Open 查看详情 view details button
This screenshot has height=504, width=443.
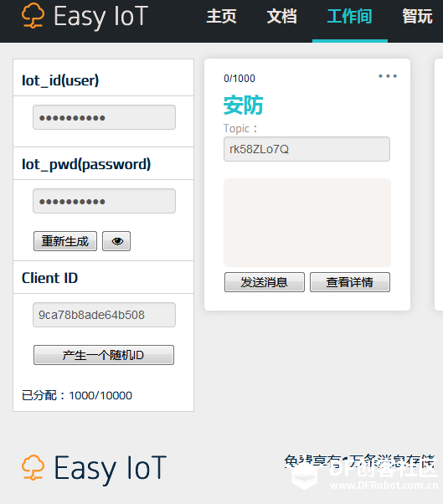pos(350,282)
